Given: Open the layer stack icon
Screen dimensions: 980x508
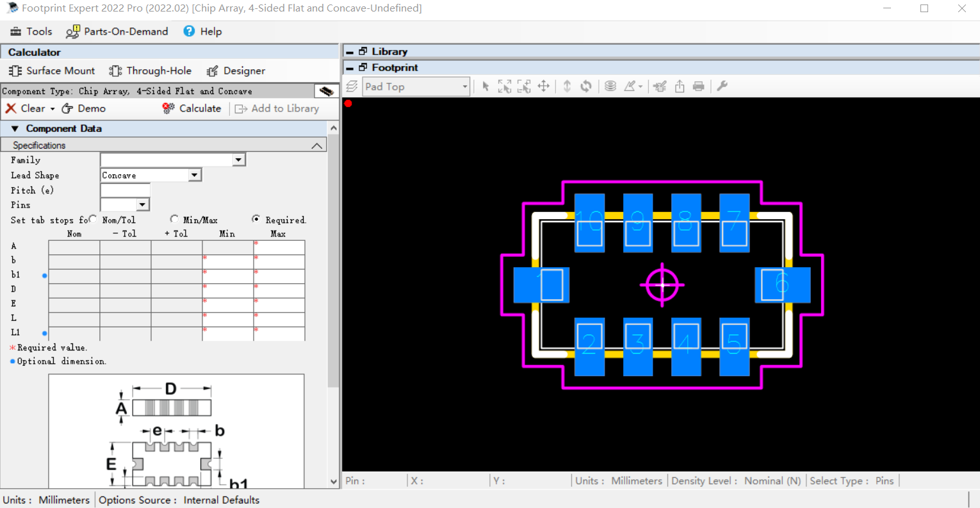Looking at the screenshot, I should [609, 85].
